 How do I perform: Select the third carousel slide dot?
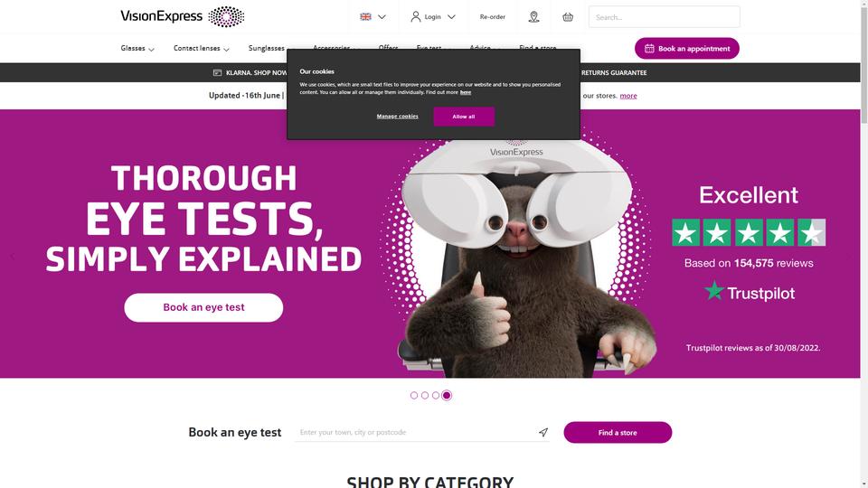tap(436, 395)
